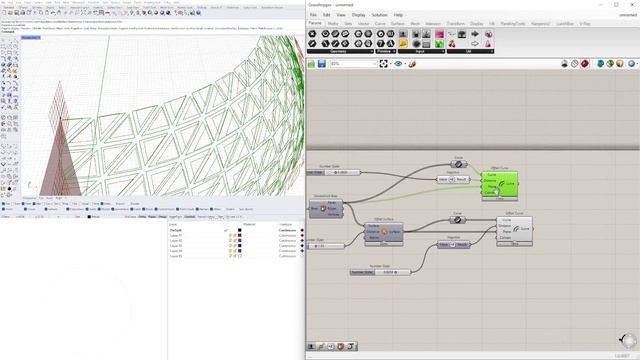Expand the Primitive panel dropdown arrow
640x360 pixels.
[394, 51]
